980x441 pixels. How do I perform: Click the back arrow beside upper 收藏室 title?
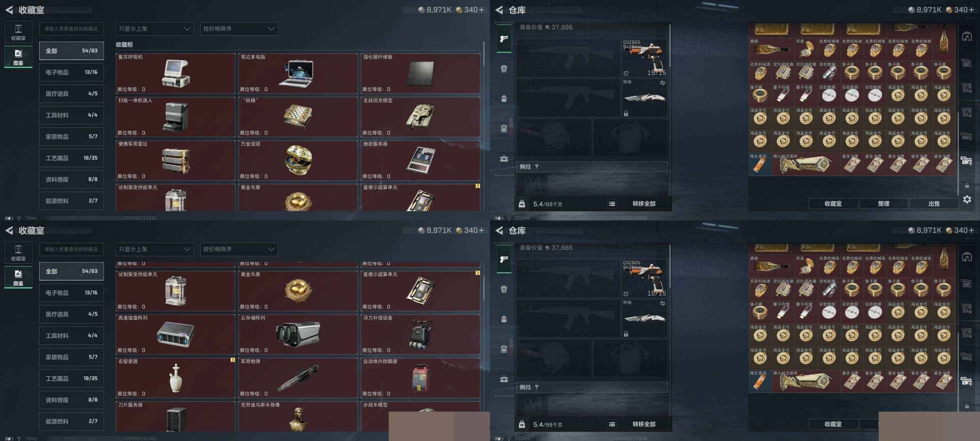9,10
